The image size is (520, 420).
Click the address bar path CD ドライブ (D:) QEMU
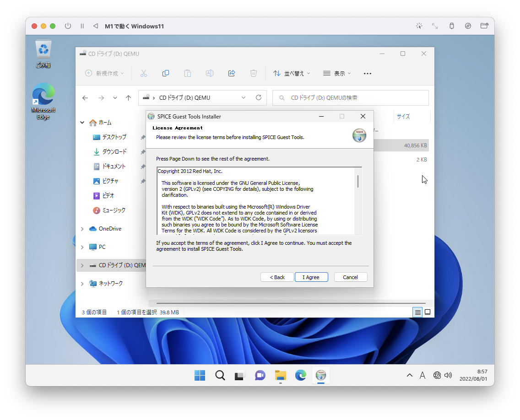tap(185, 98)
